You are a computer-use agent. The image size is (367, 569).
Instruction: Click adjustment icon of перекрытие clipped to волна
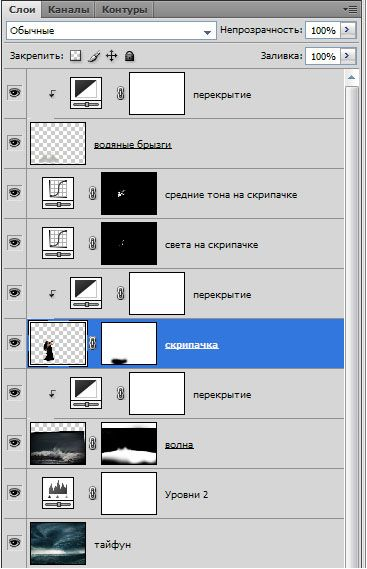[x=86, y=393]
